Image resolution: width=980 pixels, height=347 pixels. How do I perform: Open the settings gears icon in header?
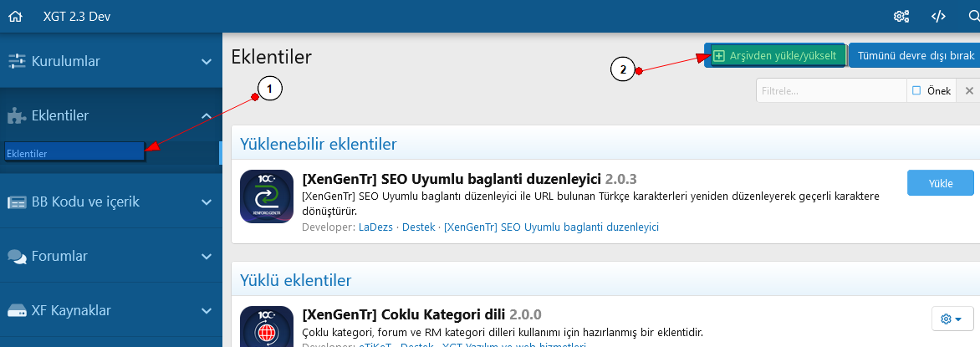901,16
